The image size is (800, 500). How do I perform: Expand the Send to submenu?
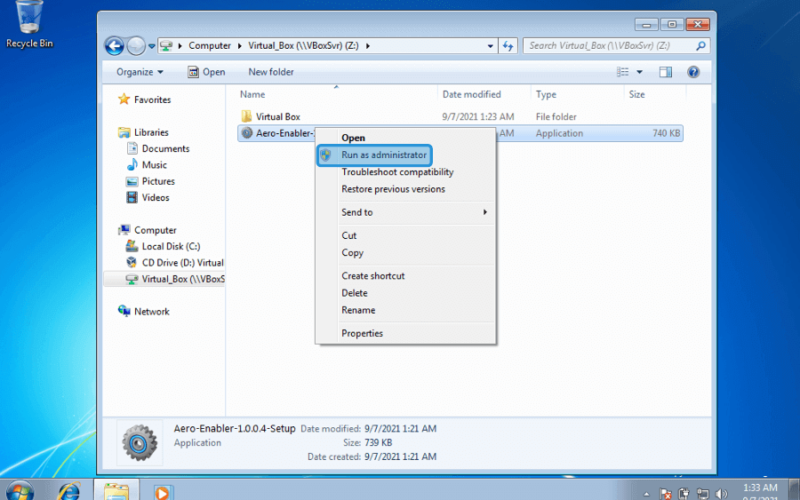406,212
